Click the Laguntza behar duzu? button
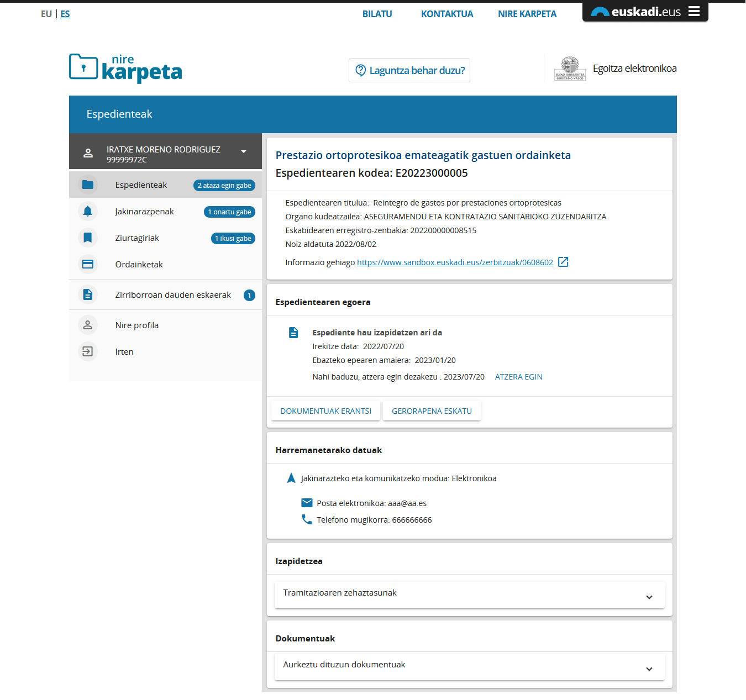 tap(409, 70)
